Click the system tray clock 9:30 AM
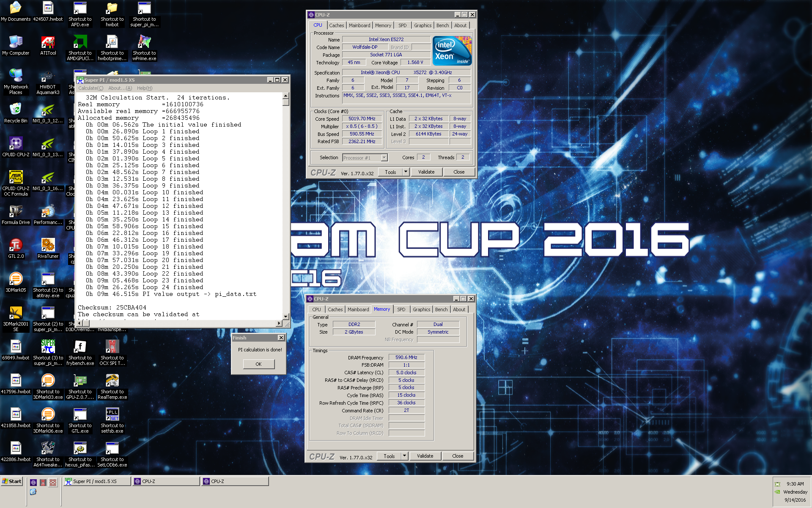The image size is (812, 508). (795, 484)
